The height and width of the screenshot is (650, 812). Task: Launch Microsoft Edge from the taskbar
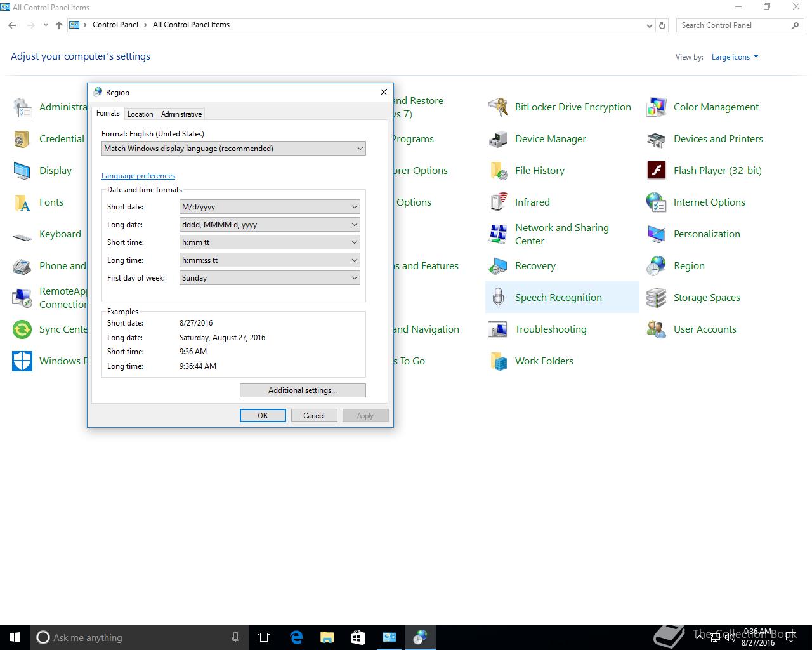[296, 637]
